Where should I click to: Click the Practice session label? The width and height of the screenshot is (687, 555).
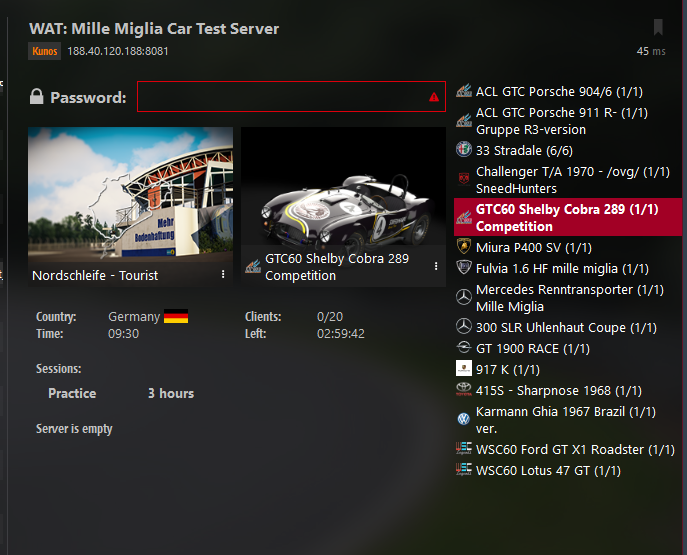72,393
